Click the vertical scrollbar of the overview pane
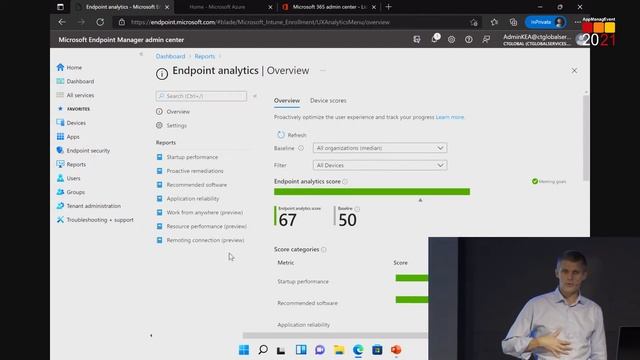The image size is (640, 360). coord(586,137)
